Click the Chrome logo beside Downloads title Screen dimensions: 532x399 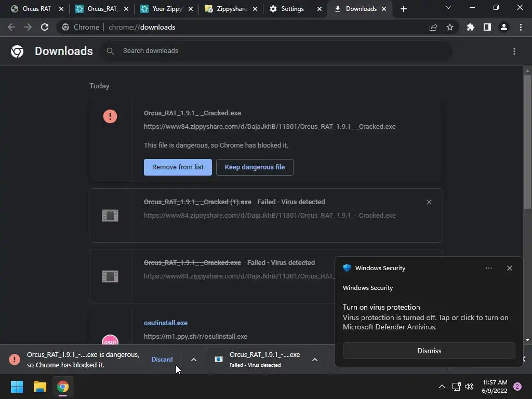click(17, 51)
